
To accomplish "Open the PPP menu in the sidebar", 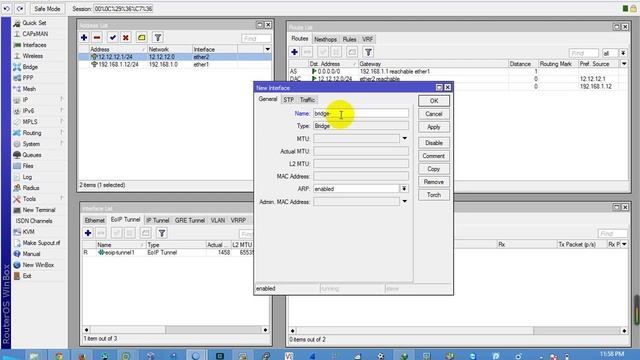I will [28, 78].
